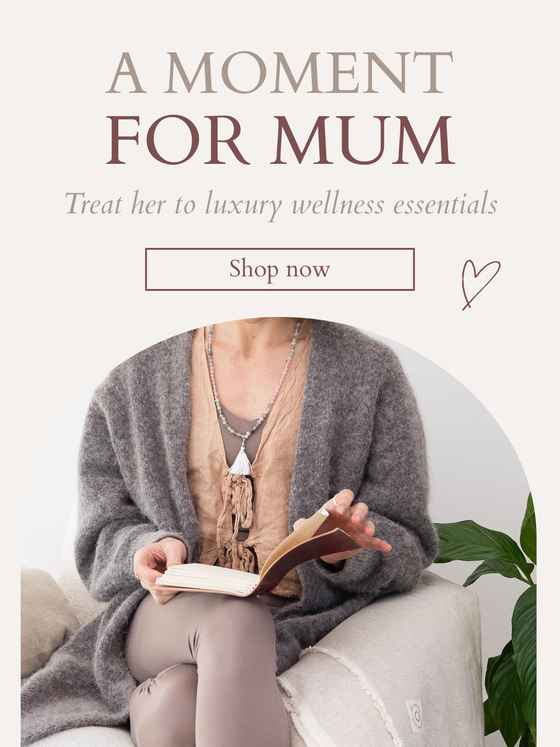Click the silver ring on her finger
This screenshot has height=747, width=560.
tap(336, 500)
